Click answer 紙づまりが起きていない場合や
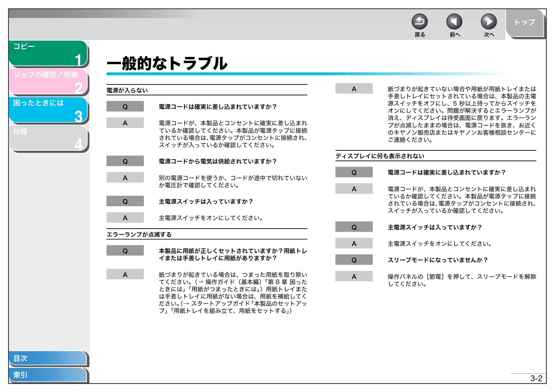 coord(462,114)
